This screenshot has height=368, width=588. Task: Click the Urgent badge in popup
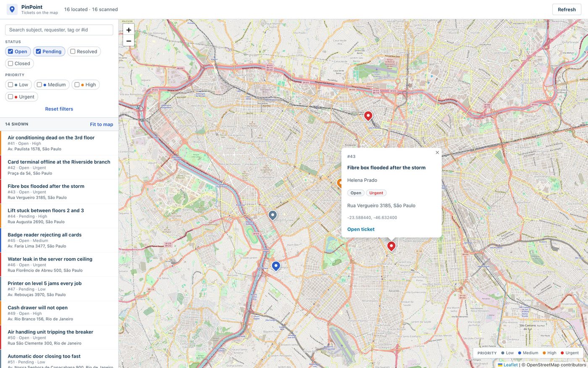(x=376, y=193)
